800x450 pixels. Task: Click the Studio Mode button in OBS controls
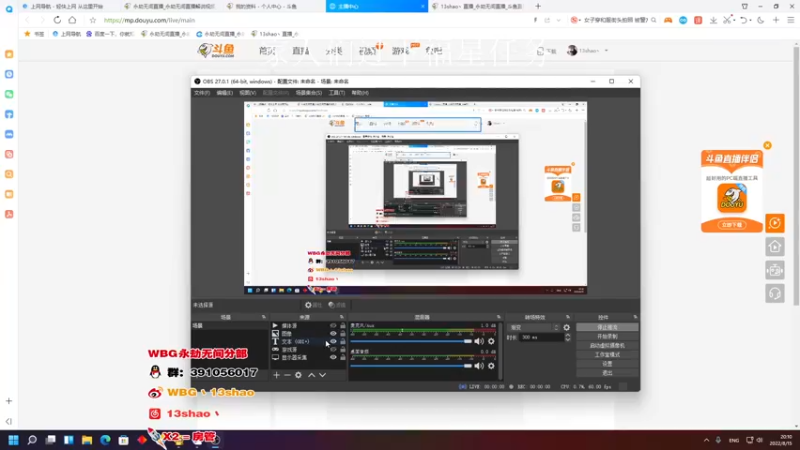(x=607, y=355)
